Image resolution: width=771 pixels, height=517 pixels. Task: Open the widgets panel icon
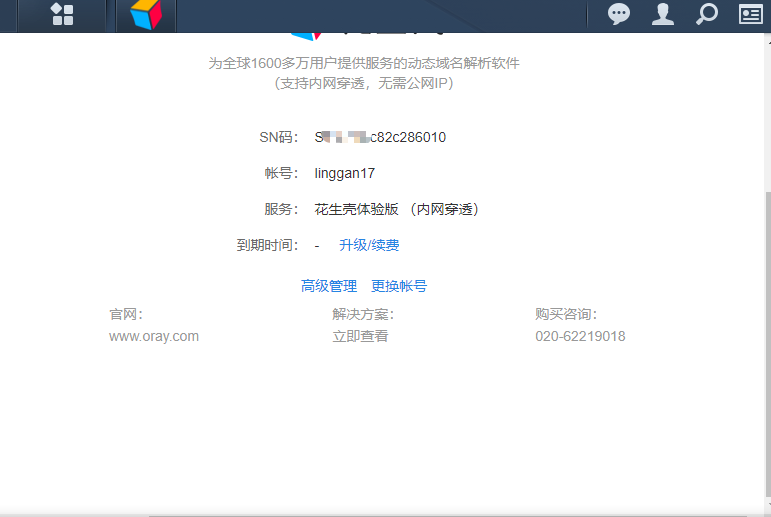pos(751,14)
